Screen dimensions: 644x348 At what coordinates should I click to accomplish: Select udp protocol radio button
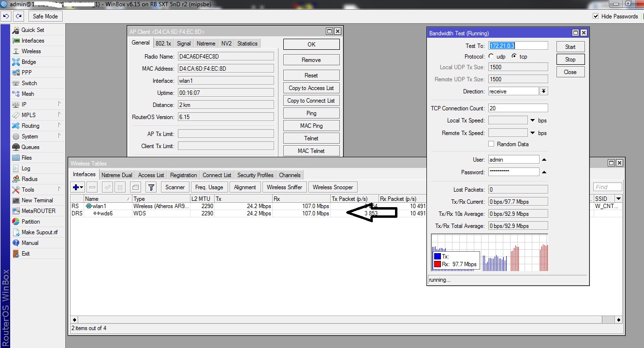(x=491, y=57)
